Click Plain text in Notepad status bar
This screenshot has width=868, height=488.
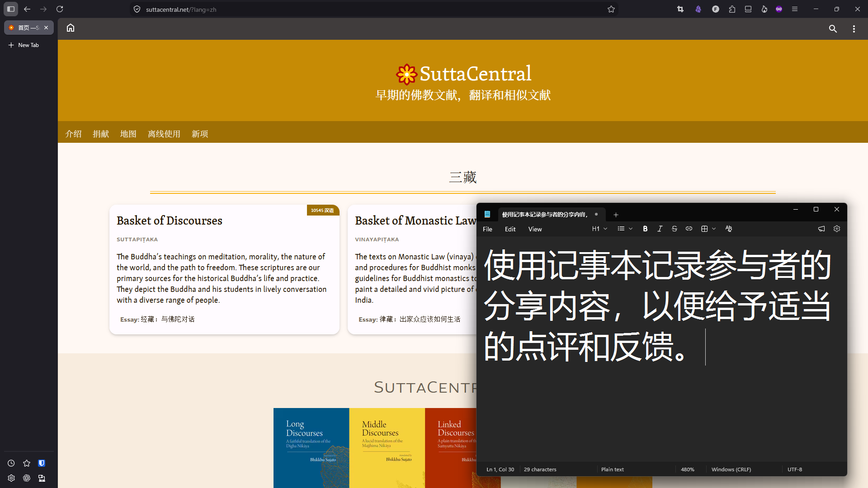click(x=613, y=469)
